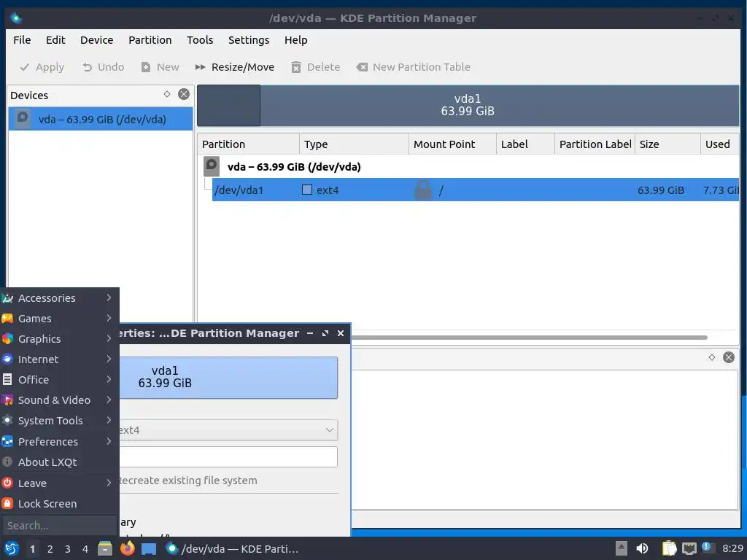This screenshot has width=747, height=560.
Task: Open the Help menu
Action: pos(296,40)
